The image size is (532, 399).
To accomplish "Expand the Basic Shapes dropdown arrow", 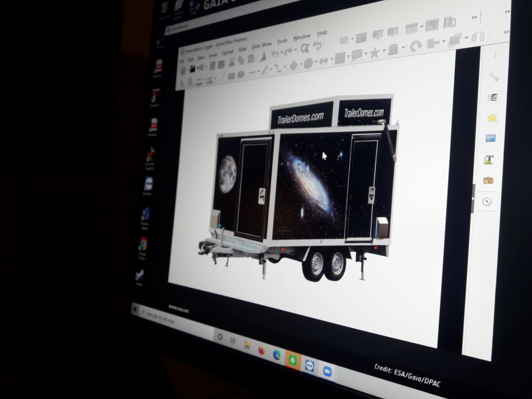I will 301,65.
